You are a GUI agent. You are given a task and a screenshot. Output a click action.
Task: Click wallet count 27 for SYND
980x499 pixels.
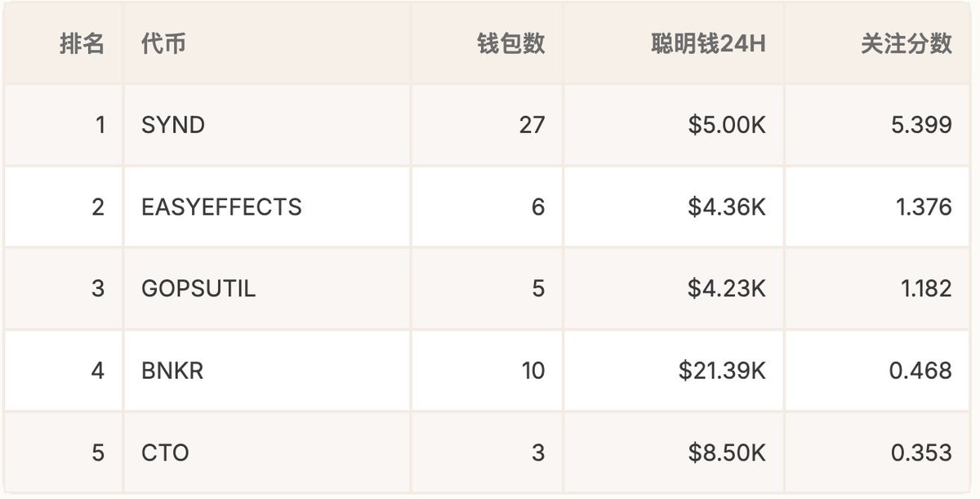(532, 125)
